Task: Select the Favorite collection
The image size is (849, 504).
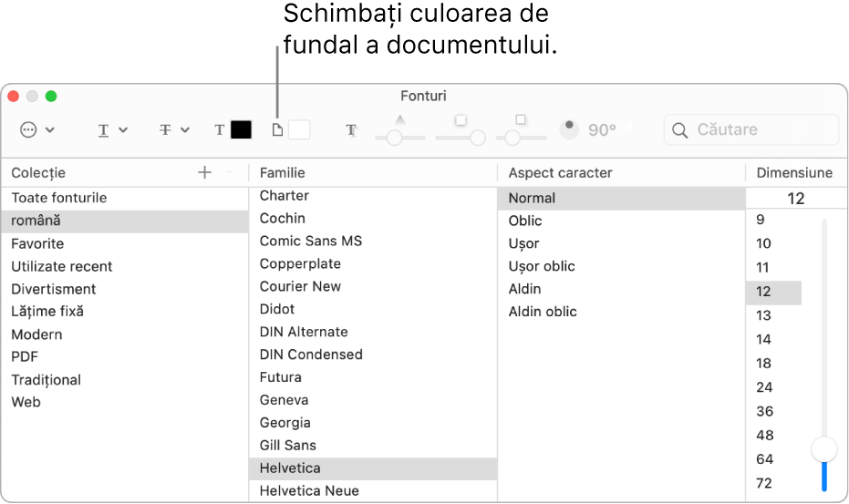Action: click(125, 243)
